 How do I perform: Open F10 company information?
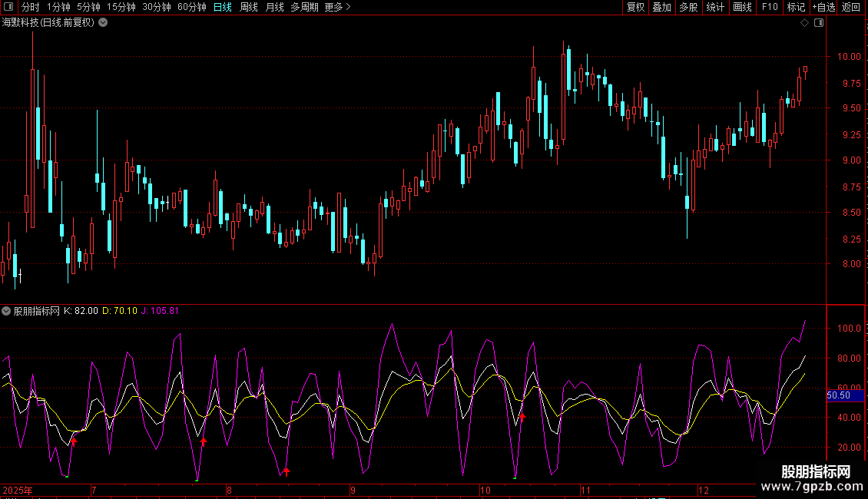click(x=769, y=7)
